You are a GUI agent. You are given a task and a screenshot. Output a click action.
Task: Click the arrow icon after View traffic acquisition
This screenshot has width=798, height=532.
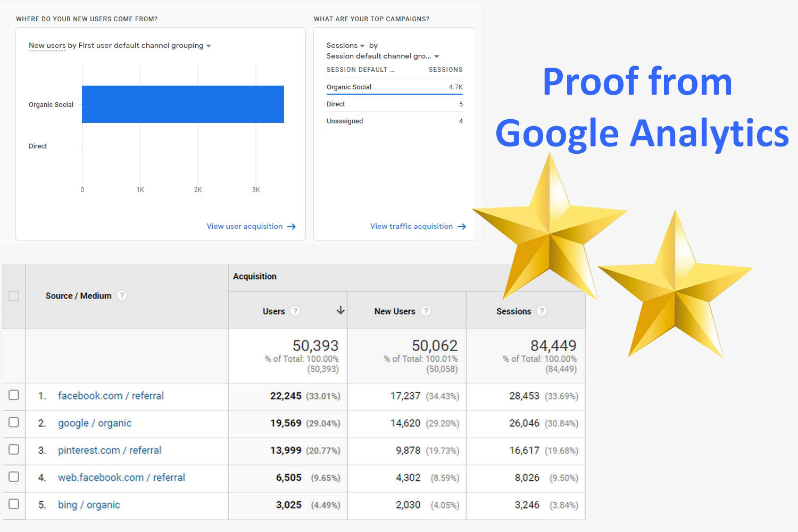(462, 226)
